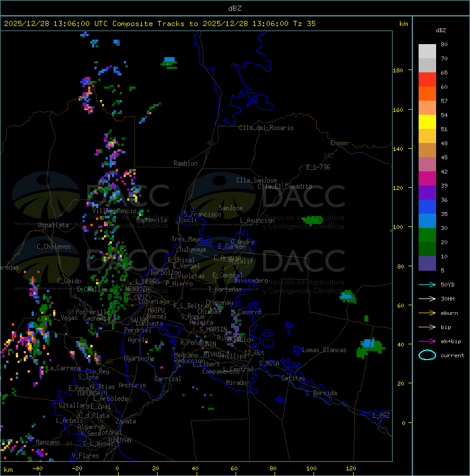
Task: Click the TUPUNGATO place label
Action: coord(92,393)
